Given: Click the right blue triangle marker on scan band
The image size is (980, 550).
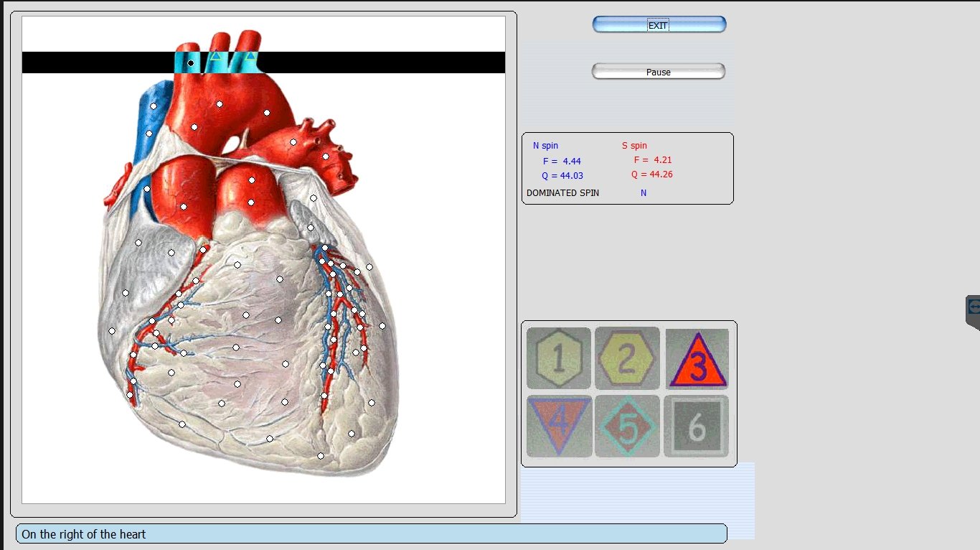Looking at the screenshot, I should coord(250,55).
